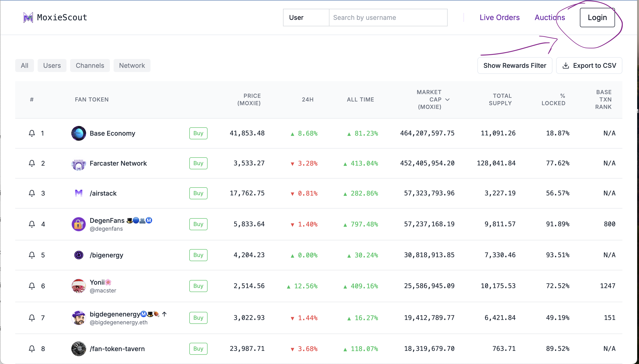Toggle alert bell for bigdegenenergy
The height and width of the screenshot is (364, 639).
point(32,318)
